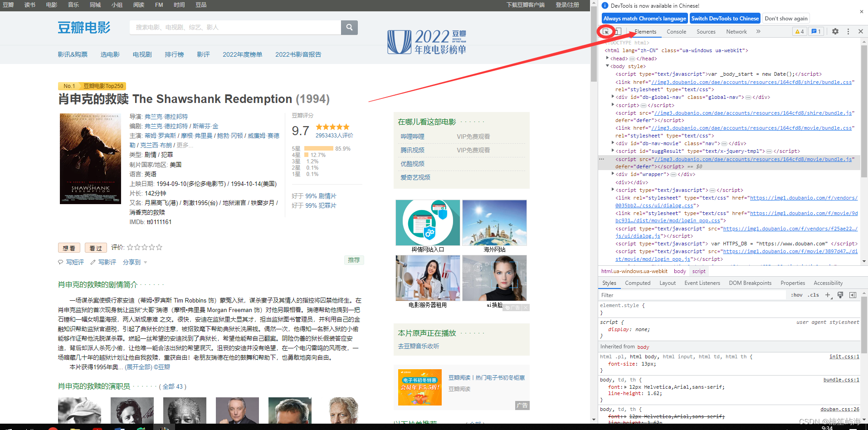Open the ellipsis actions on selected script row

tap(601, 159)
